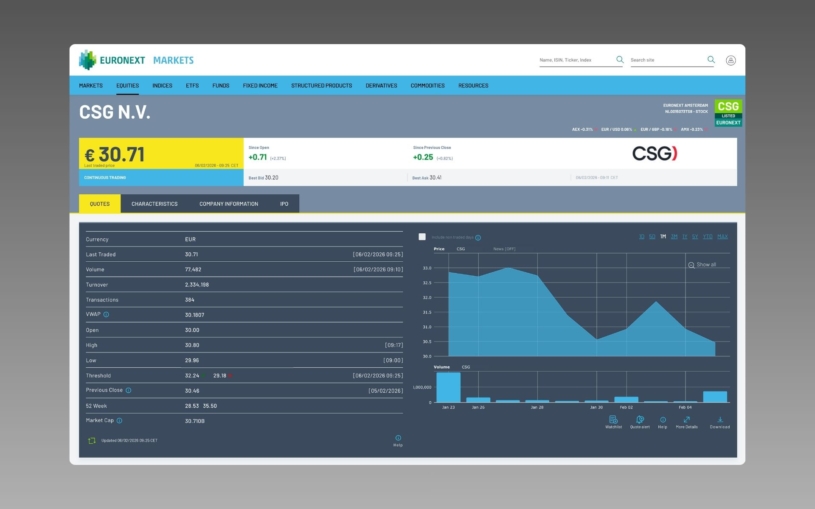Click the Market Cap info icon
The width and height of the screenshot is (815, 509).
point(122,420)
